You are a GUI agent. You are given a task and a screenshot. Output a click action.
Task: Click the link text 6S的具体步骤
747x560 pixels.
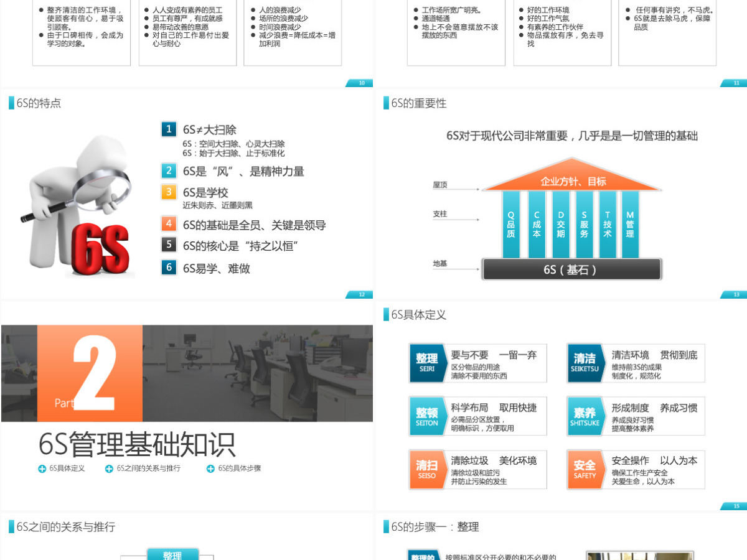point(239,469)
